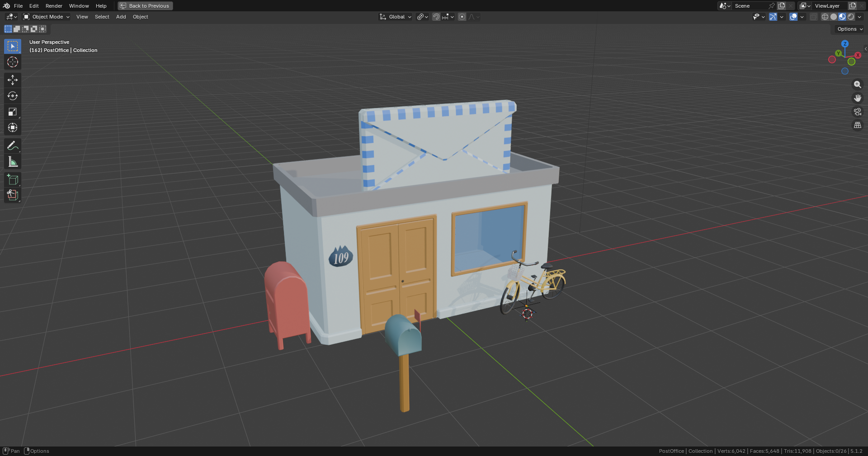Click the Blender logo icon
The image size is (868, 456).
coord(6,6)
